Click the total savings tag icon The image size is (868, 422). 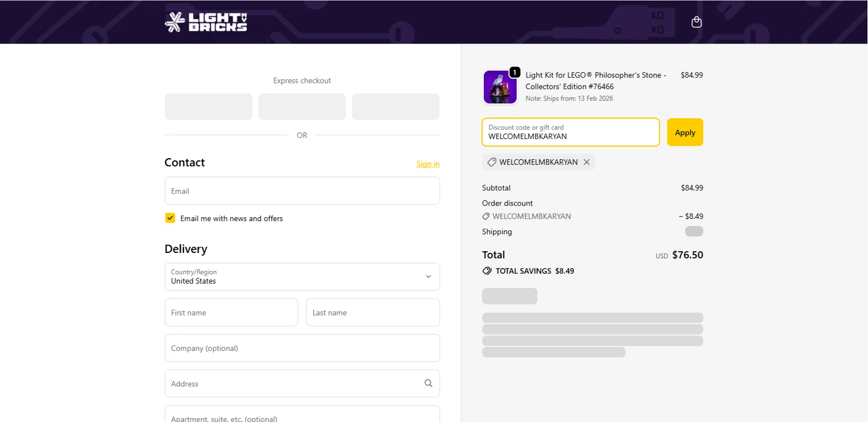(487, 271)
